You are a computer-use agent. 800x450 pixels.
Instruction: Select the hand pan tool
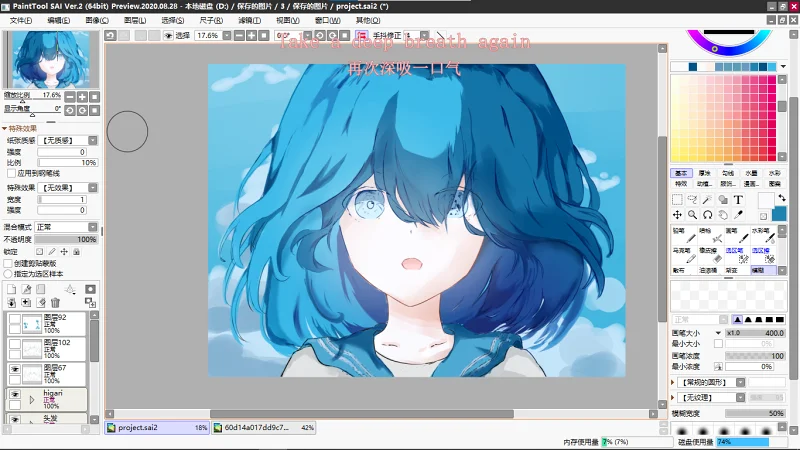[x=723, y=215]
